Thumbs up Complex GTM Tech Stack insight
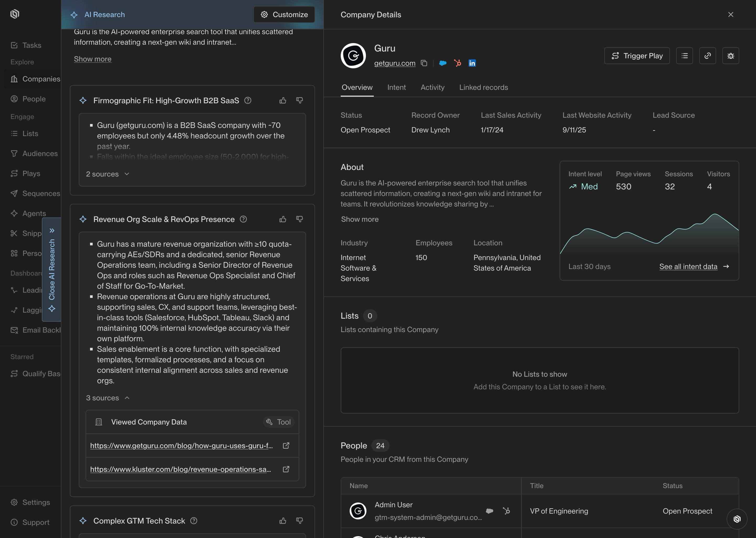This screenshot has height=538, width=756. coord(283,521)
